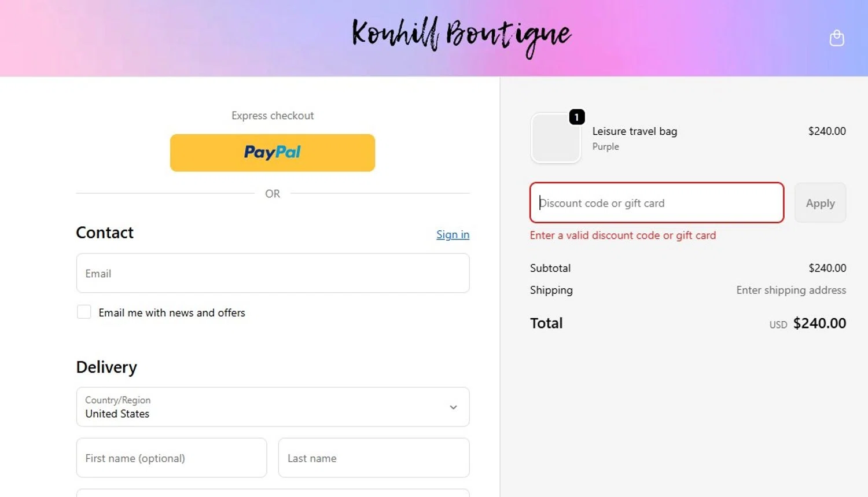868x497 pixels.
Task: Open the shopping bag cart icon
Action: coord(836,38)
